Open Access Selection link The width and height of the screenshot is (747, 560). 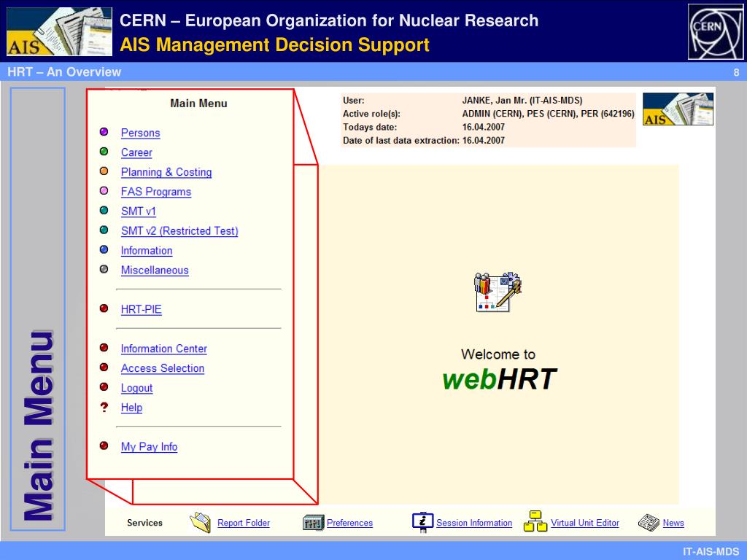(x=163, y=368)
